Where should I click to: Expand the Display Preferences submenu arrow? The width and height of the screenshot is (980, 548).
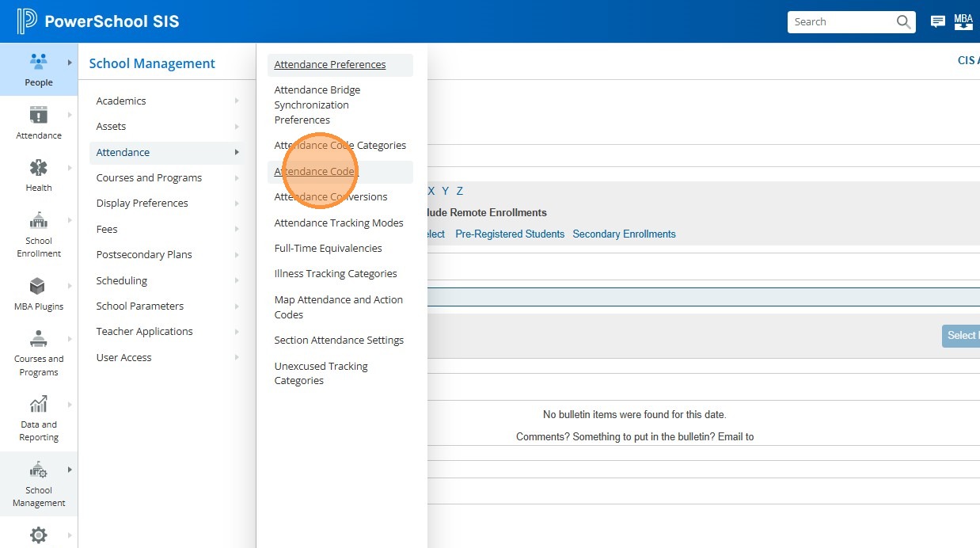tap(237, 204)
